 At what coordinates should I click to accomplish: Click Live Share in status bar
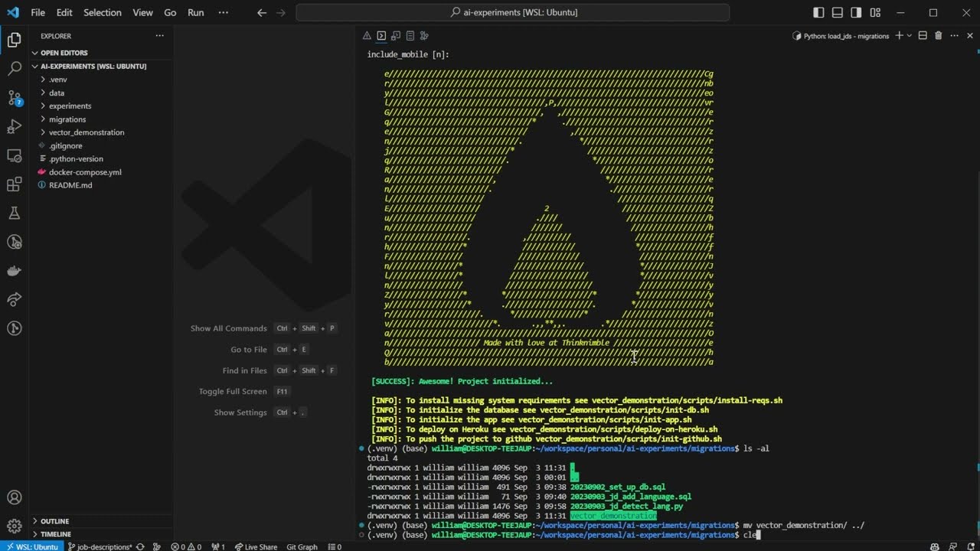[255, 546]
